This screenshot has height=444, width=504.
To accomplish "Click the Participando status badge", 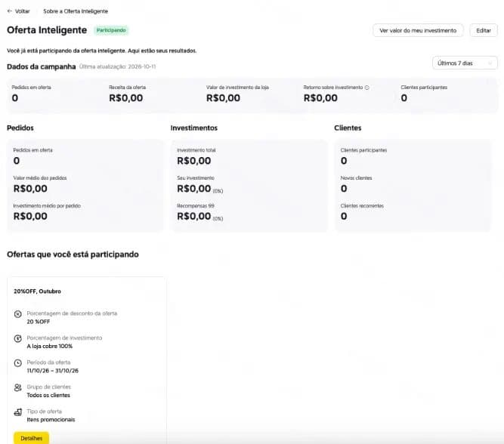I will point(111,30).
